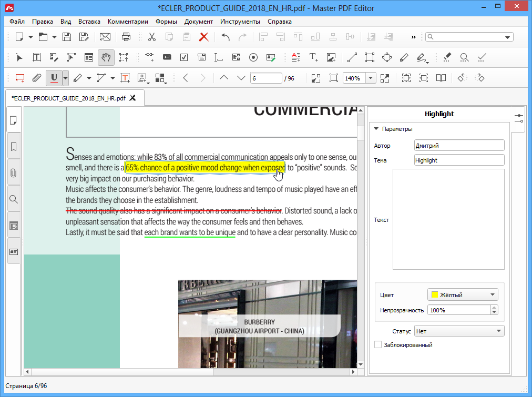Click the Save document icon
Image resolution: width=532 pixels, height=397 pixels.
point(67,37)
